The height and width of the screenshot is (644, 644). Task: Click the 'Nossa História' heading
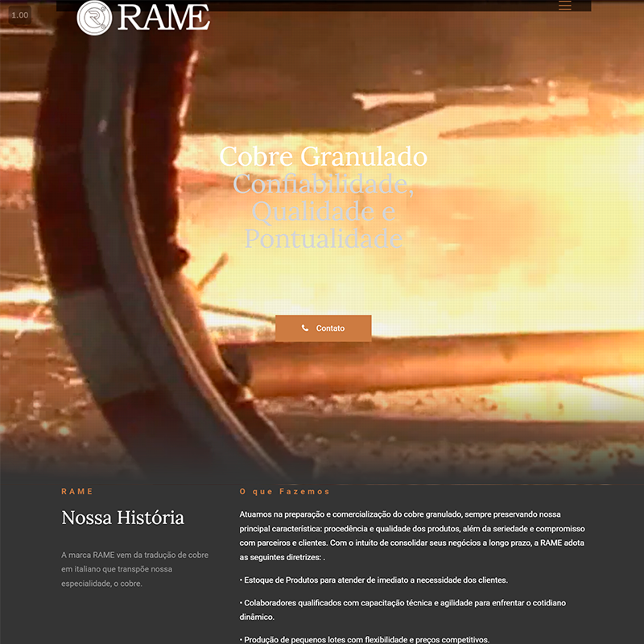coord(122,518)
